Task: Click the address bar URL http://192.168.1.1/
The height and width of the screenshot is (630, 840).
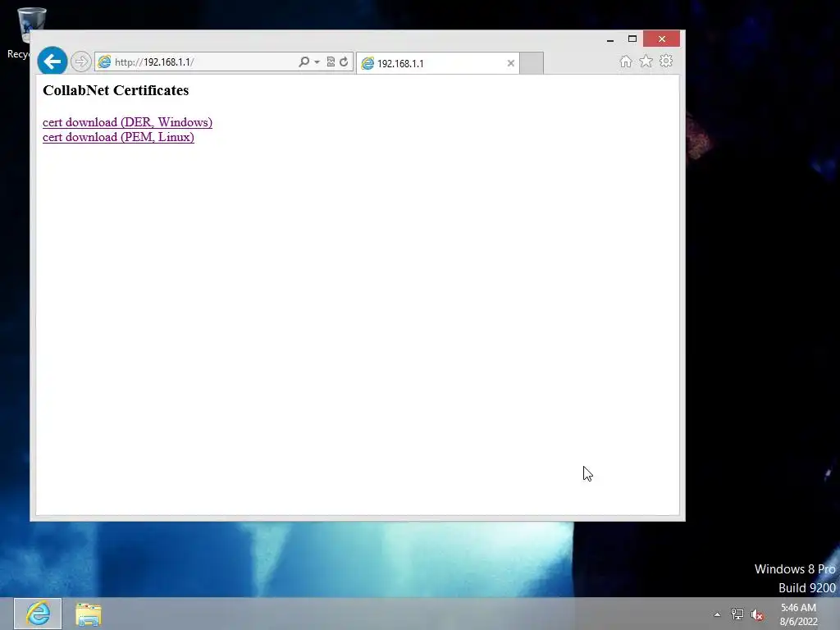Action: pos(154,62)
